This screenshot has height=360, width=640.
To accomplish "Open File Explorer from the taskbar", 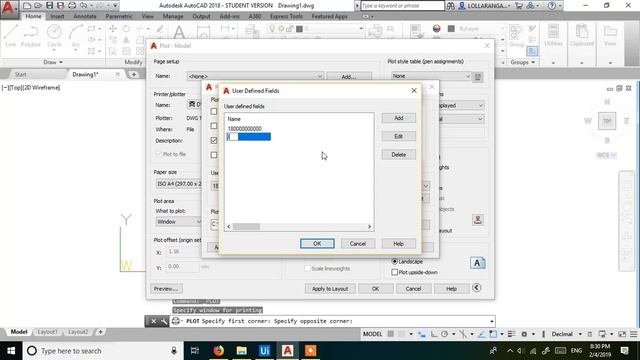I will point(241,351).
